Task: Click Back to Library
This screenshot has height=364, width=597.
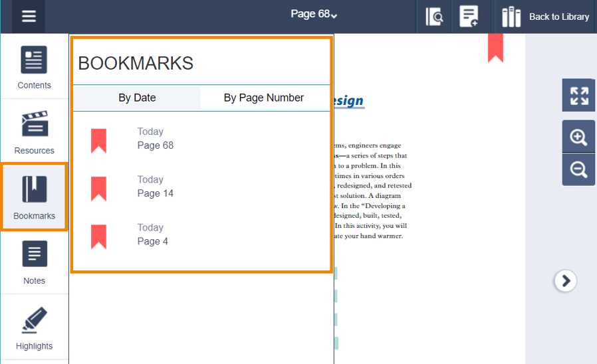Action: point(546,17)
